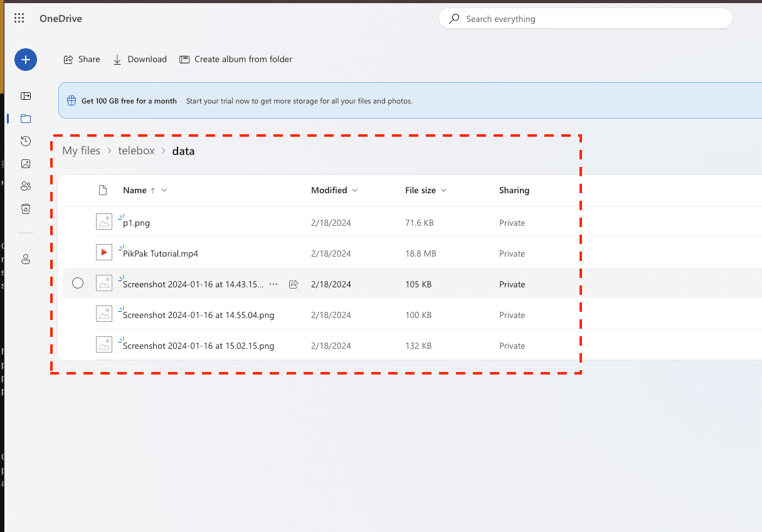Open Screenshot 2024-01-16 at 14.43.15 file
Screen dimensions: 762x532
click(x=193, y=284)
